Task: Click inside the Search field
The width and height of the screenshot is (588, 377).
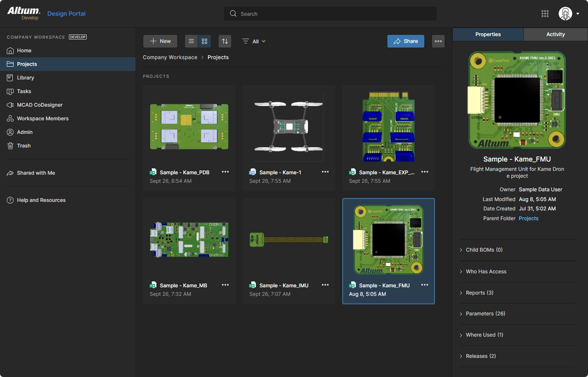Action: coord(330,13)
